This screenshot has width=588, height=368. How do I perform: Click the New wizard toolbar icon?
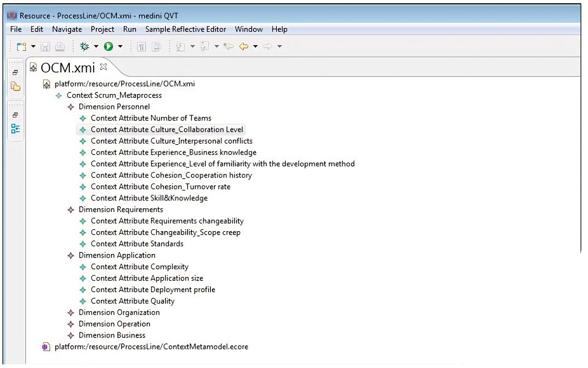tap(22, 46)
